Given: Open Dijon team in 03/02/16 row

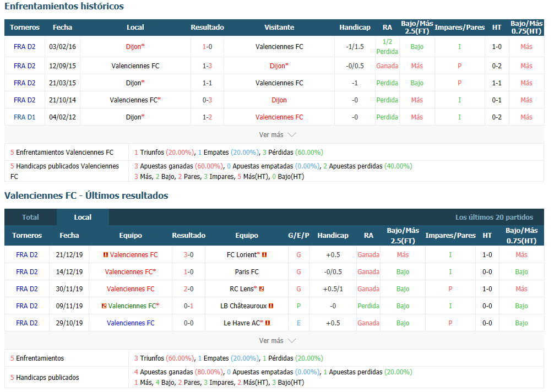Looking at the screenshot, I should [135, 47].
